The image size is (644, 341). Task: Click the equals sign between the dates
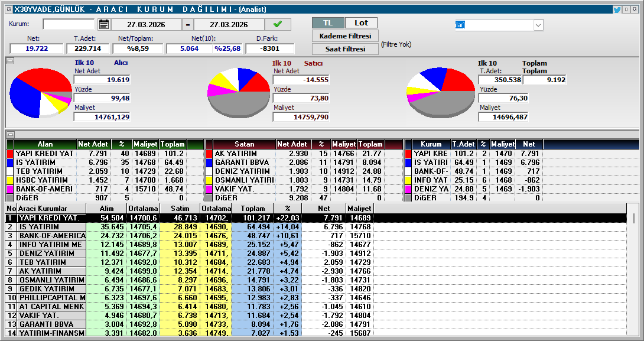(187, 25)
